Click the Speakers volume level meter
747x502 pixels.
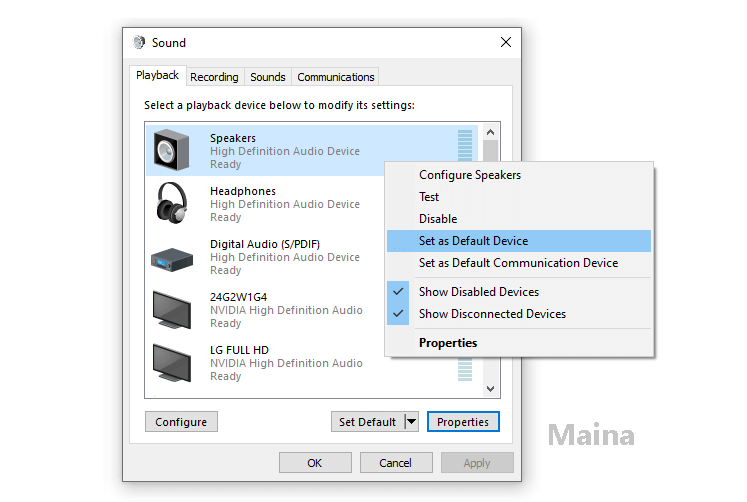(x=464, y=145)
